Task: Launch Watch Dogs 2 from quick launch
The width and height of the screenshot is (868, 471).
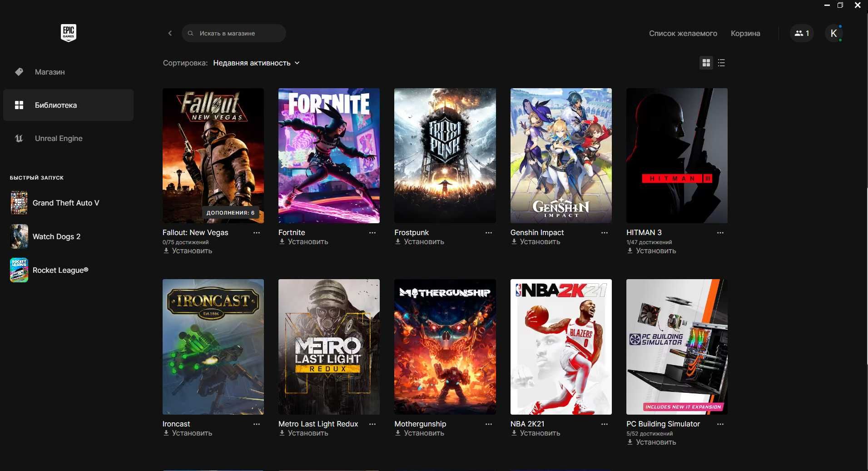Action: coord(46,236)
